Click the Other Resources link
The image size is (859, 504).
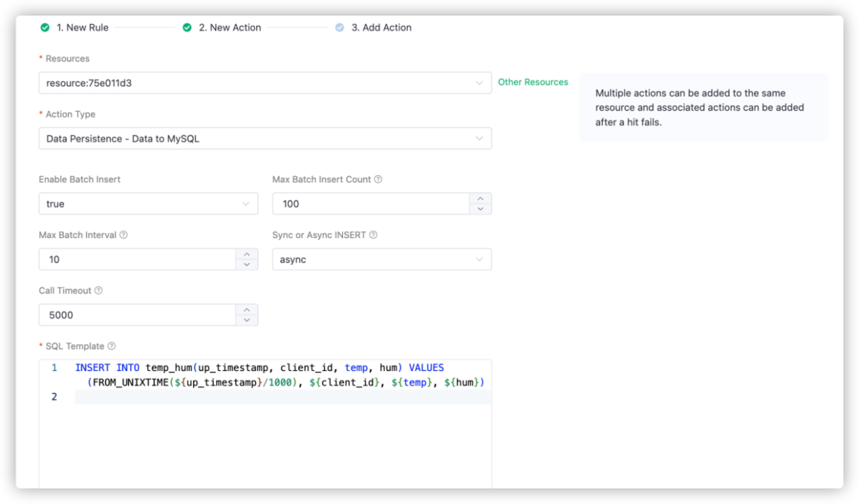coord(533,82)
